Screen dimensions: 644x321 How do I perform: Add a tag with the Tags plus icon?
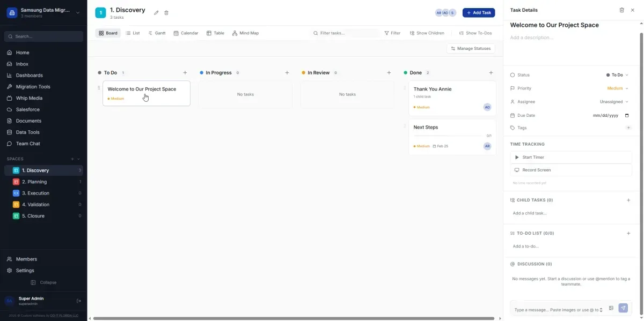point(628,128)
